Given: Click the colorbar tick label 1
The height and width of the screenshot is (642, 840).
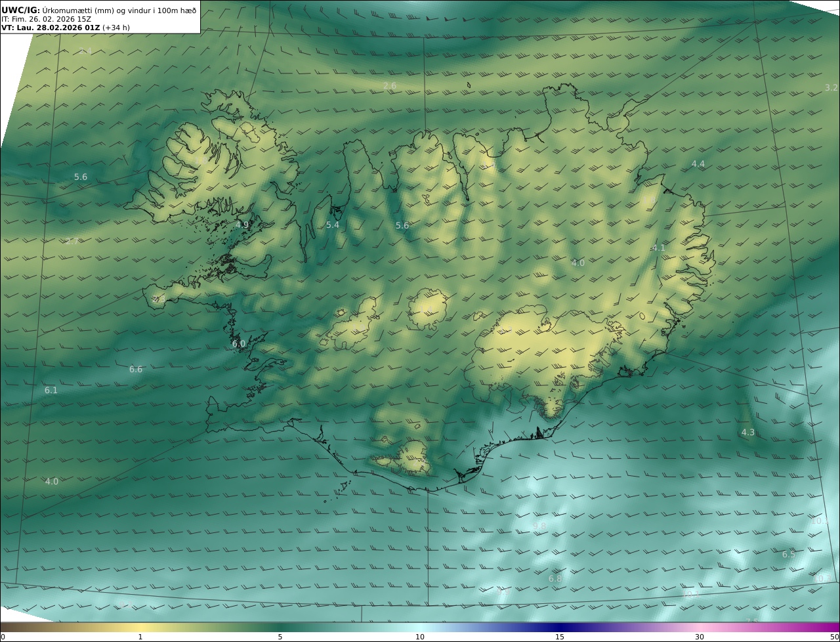Looking at the screenshot, I should (140, 637).
